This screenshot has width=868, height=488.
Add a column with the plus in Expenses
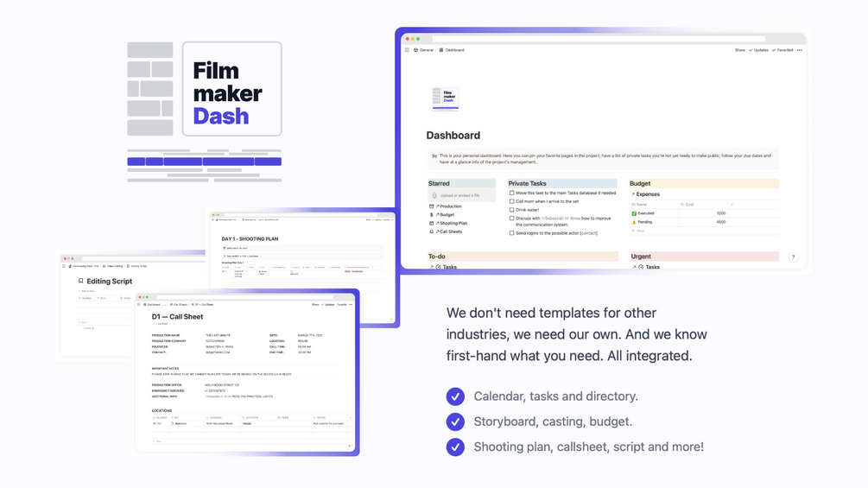pyautogui.click(x=732, y=204)
